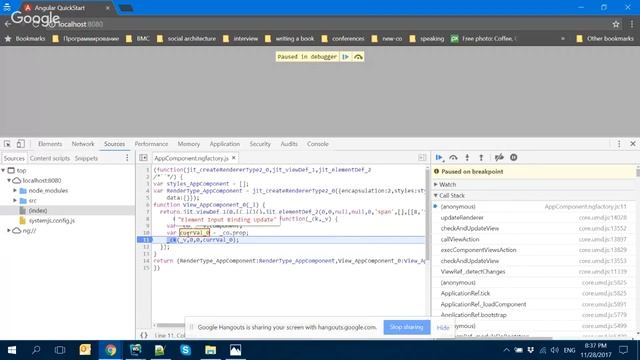Open Action Center notifications icon
Screen dimensions: 640x360
coord(623,350)
